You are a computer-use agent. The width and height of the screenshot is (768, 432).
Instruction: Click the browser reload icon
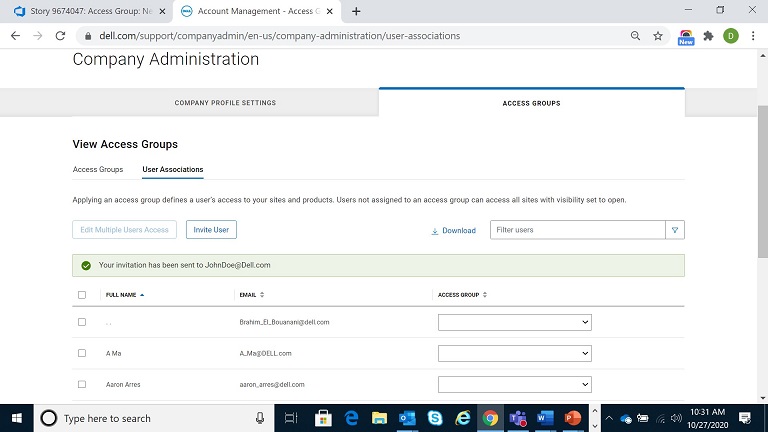pos(61,35)
